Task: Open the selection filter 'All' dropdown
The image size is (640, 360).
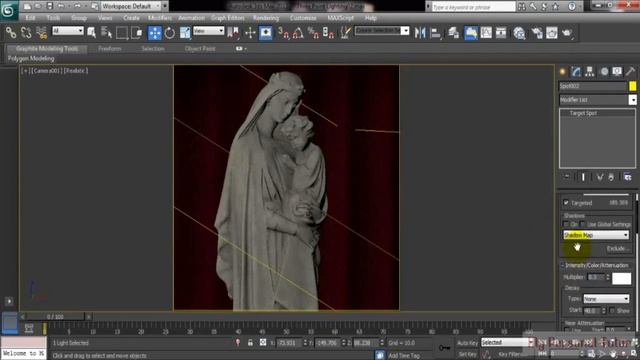Action: point(68,31)
